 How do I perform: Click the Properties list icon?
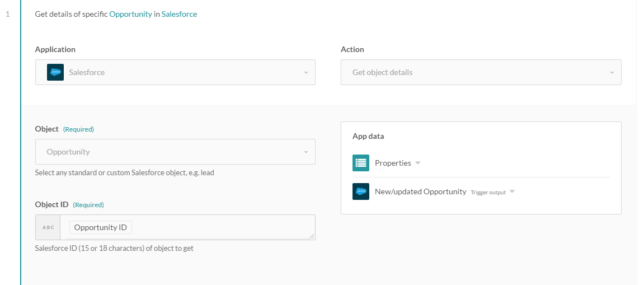pyautogui.click(x=361, y=163)
